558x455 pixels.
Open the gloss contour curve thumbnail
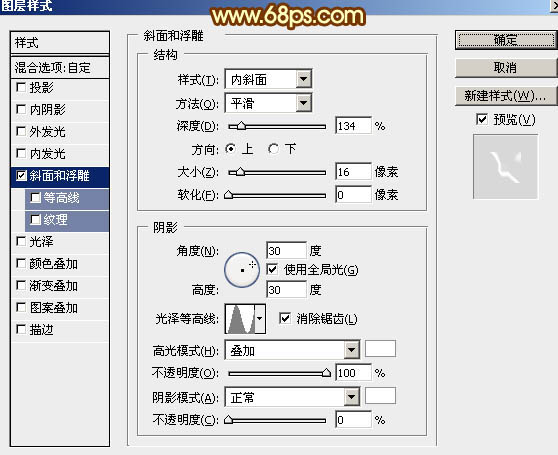tap(240, 319)
